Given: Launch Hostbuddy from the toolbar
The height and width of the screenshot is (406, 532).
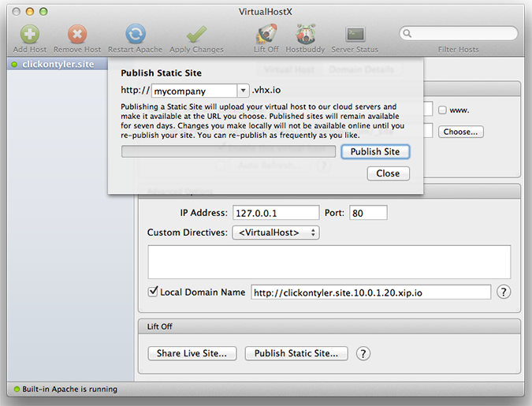Looking at the screenshot, I should [x=305, y=34].
